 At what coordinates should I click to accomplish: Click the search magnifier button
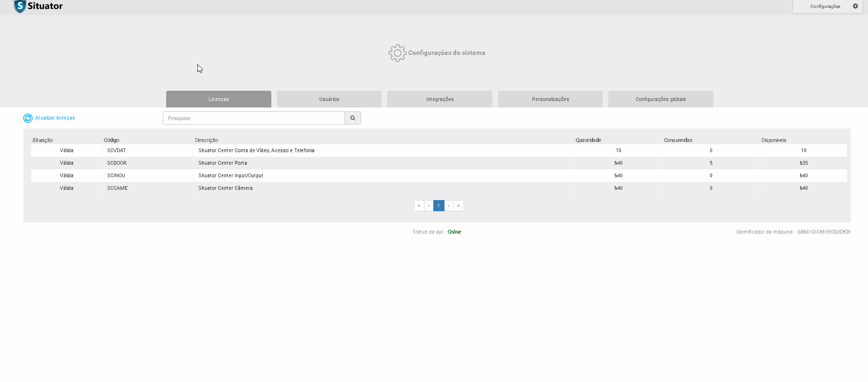pyautogui.click(x=353, y=118)
